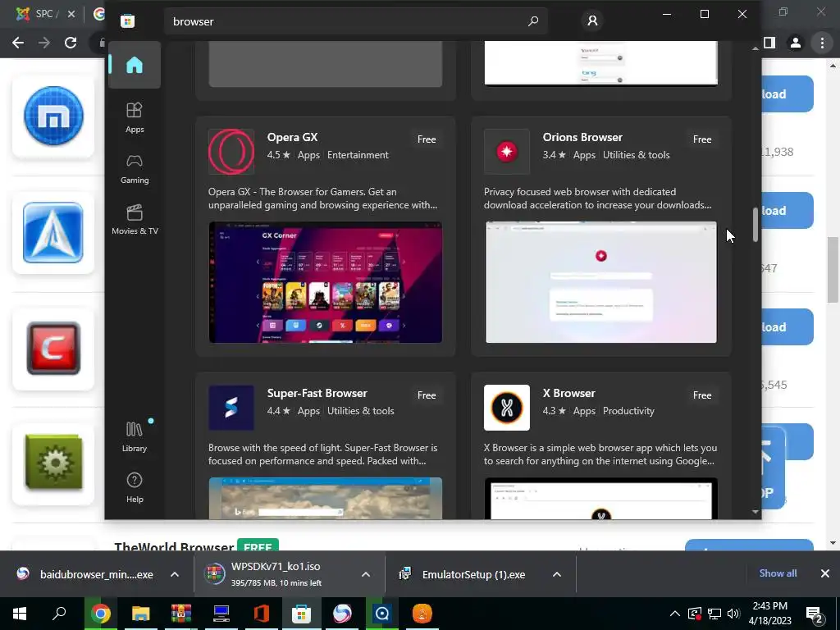Open Movies & TV section in sidebar
Screen dimensions: 840x630
(135, 219)
